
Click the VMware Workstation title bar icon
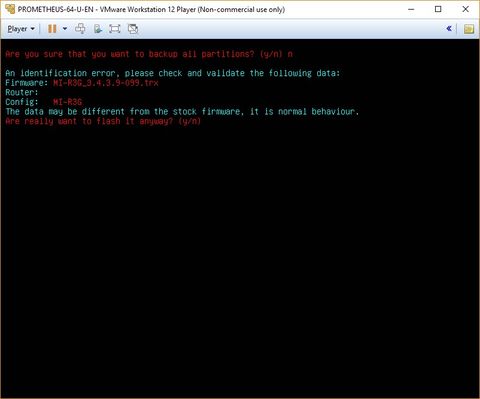(x=10, y=9)
